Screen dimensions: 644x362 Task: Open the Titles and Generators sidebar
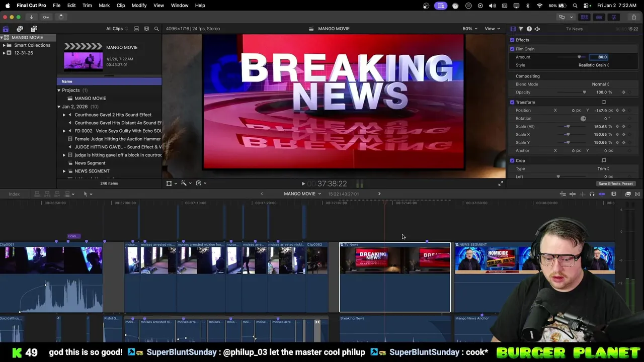[x=34, y=29]
